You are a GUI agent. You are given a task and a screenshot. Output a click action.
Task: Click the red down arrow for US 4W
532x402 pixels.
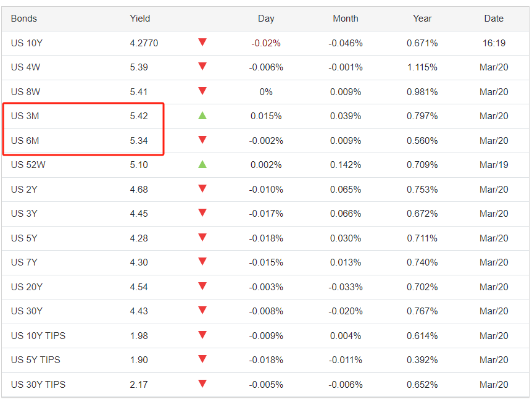click(202, 67)
